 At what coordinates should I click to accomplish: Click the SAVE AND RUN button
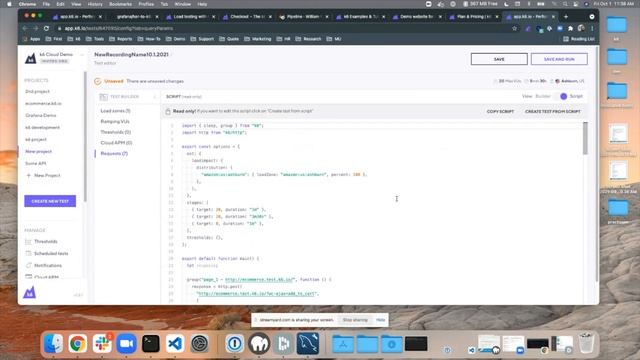coord(559,59)
